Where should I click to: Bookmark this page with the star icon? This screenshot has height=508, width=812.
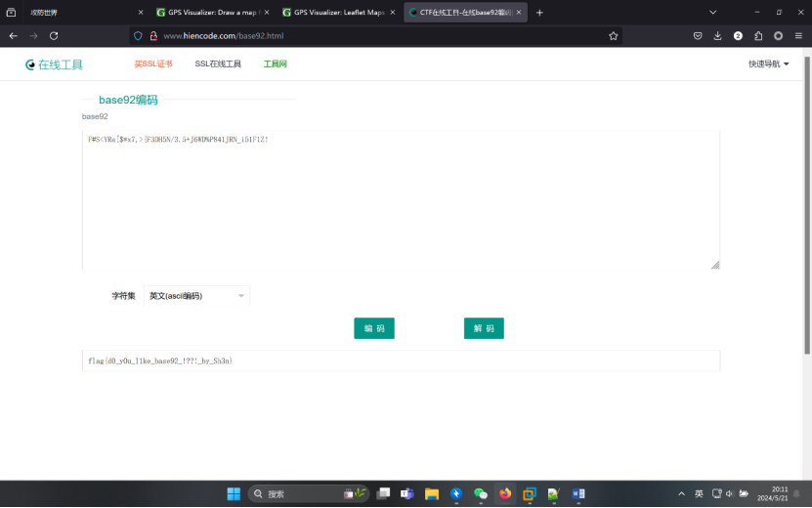coord(613,35)
